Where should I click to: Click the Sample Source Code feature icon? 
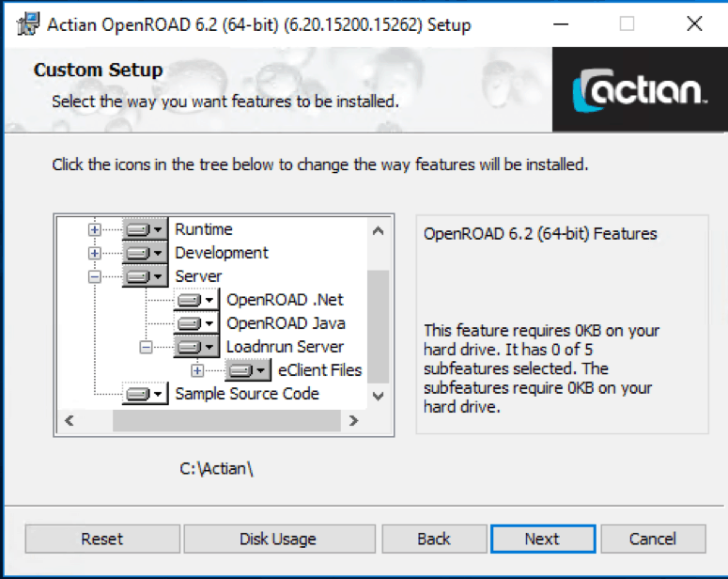(145, 394)
